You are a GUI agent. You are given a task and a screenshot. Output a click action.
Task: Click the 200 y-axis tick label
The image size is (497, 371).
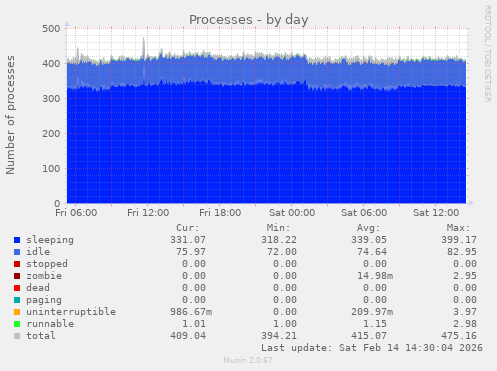click(x=51, y=134)
